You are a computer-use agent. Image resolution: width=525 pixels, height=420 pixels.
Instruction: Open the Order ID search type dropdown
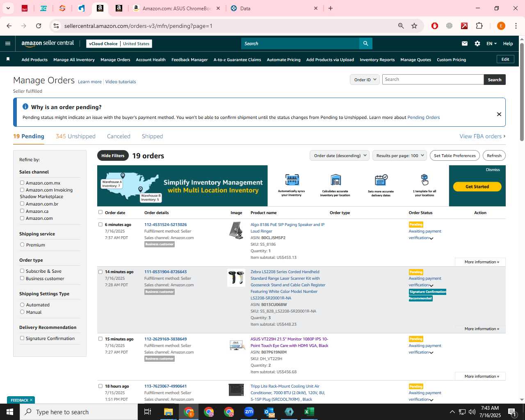(365, 80)
